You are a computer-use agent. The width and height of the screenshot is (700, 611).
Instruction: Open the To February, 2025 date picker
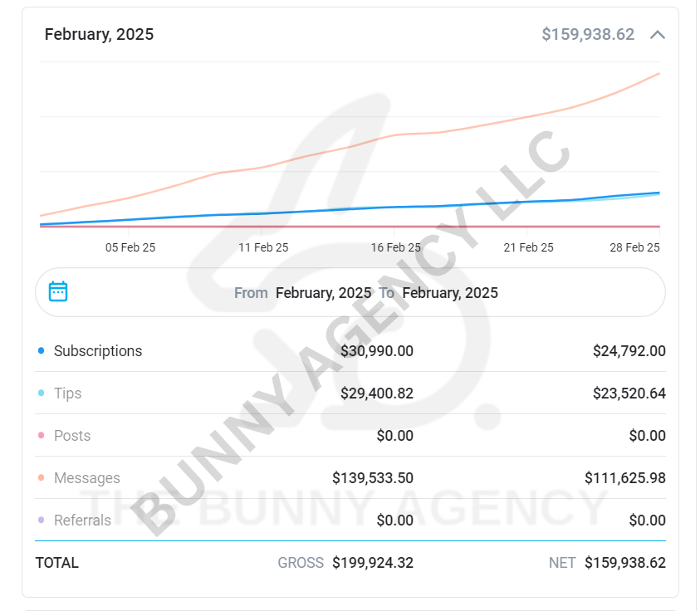[449, 293]
